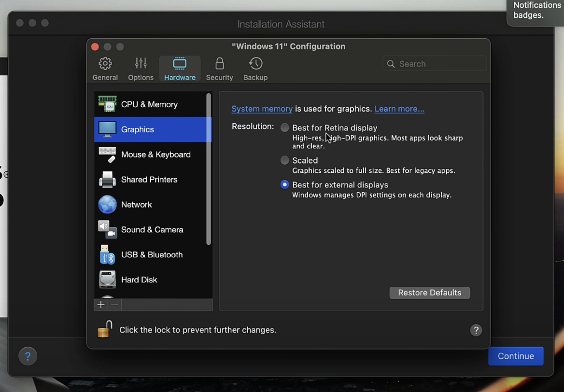Choose the Scaled resolution option
The image size is (564, 392).
[284, 160]
